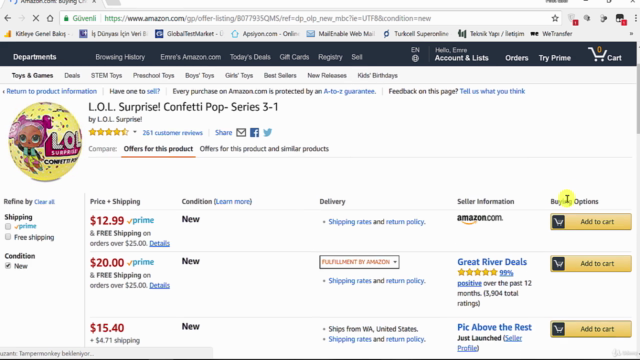Select Offers for this product tab
The width and height of the screenshot is (640, 360).
click(x=158, y=149)
